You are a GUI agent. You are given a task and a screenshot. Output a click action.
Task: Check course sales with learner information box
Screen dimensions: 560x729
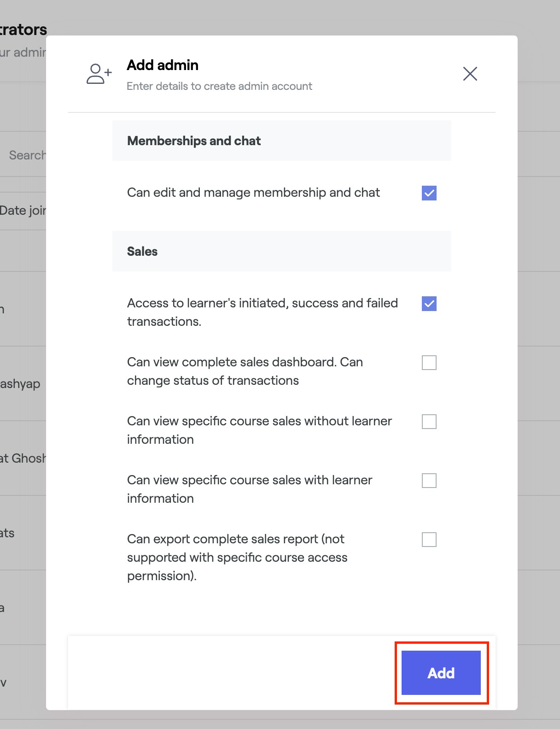(429, 481)
